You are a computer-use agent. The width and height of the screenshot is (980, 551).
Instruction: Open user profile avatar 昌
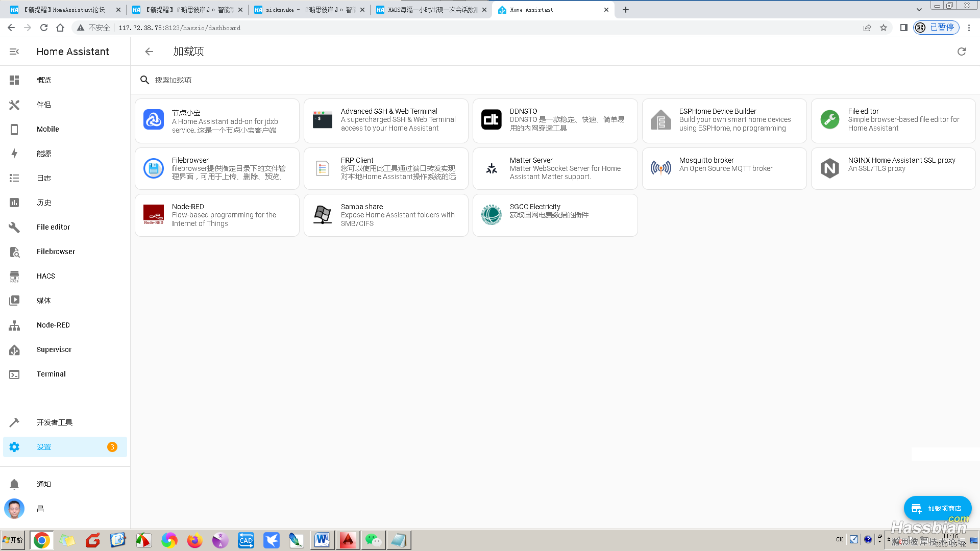click(14, 509)
